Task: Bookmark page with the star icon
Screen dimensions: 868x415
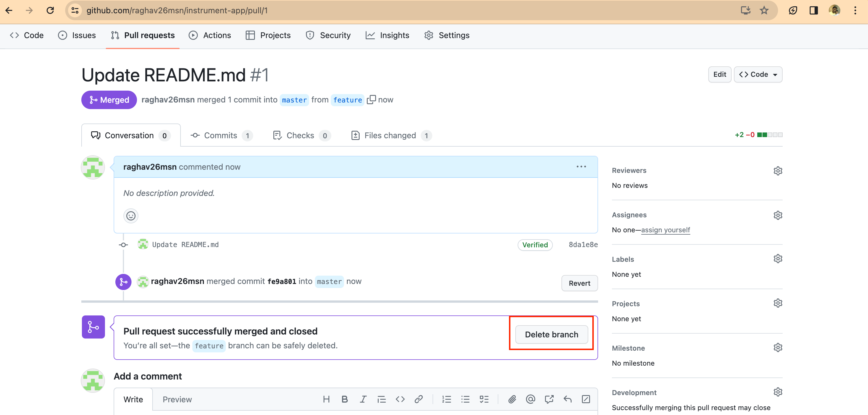Action: tap(764, 10)
